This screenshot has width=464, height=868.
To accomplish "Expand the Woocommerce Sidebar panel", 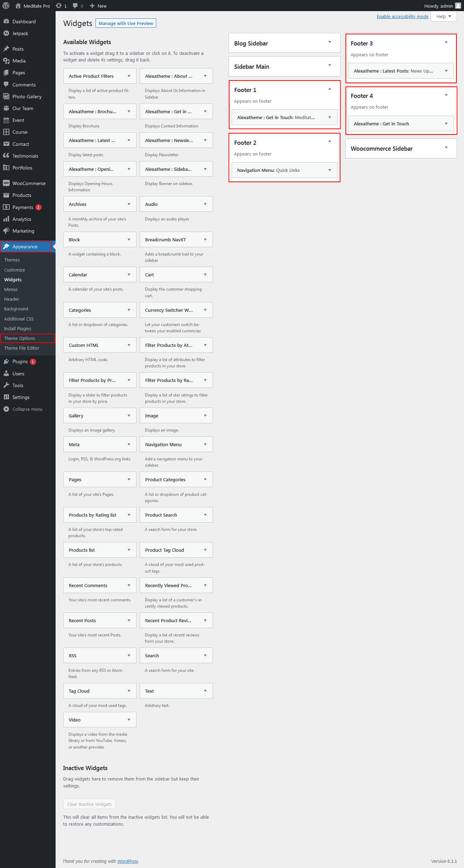I will [446, 148].
